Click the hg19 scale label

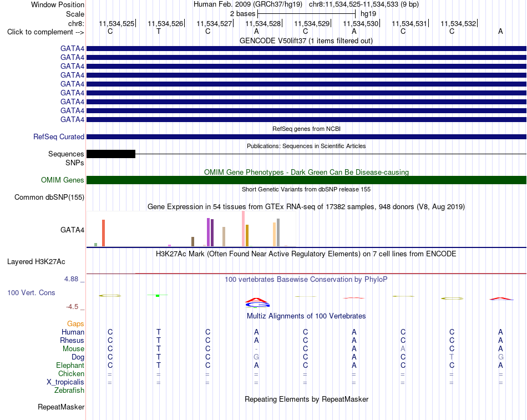[x=368, y=14]
